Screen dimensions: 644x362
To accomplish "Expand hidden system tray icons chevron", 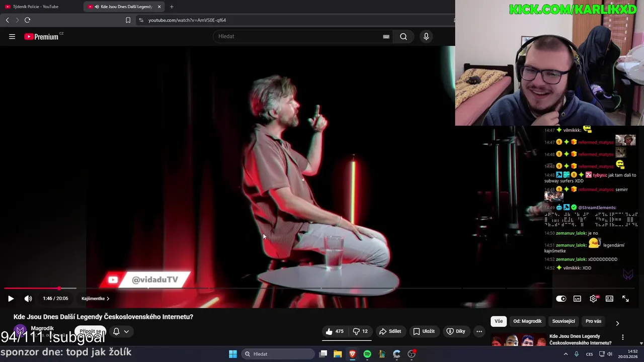I will 566,354.
